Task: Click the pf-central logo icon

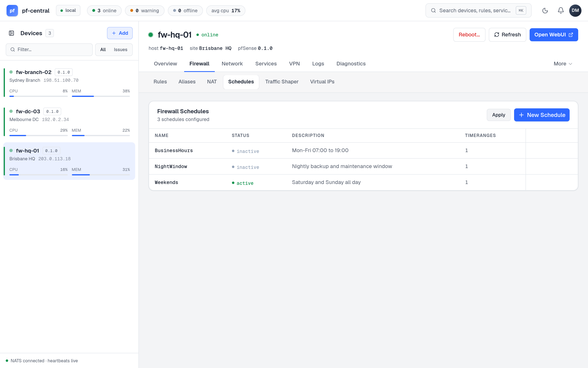Action: [x=12, y=10]
